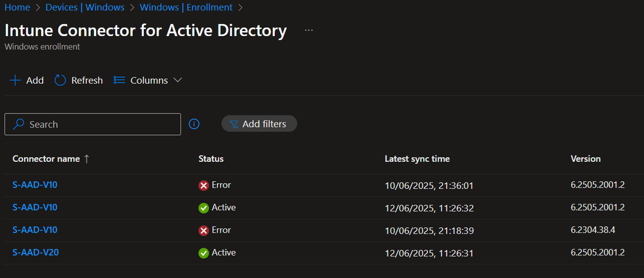Open Devices | Windows breadcrumb

pos(85,7)
